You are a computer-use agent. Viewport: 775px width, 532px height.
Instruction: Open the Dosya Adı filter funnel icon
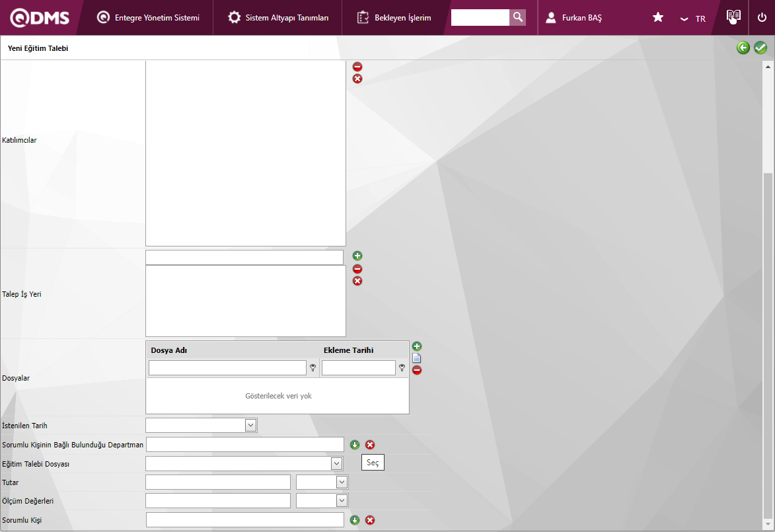313,368
